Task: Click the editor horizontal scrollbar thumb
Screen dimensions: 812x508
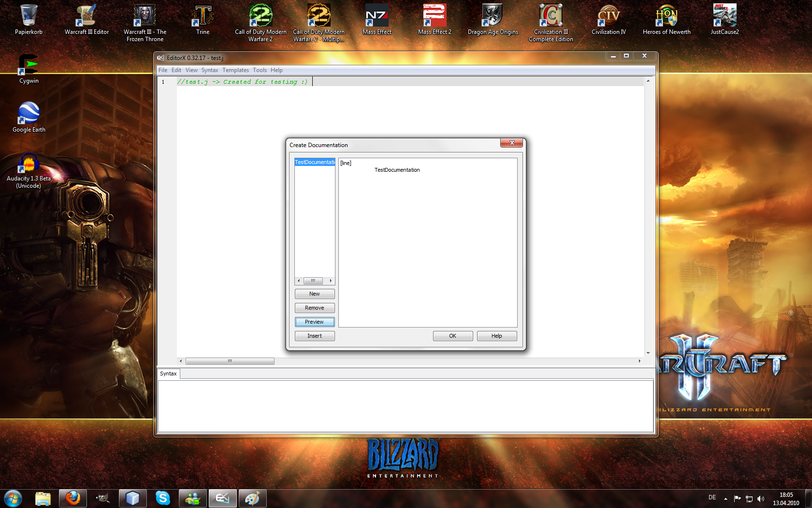Action: point(230,361)
